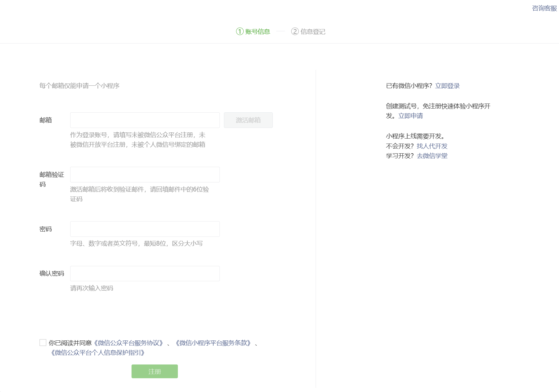Click the hint text 请再次输入密码
The width and height of the screenshot is (559, 392).
92,288
